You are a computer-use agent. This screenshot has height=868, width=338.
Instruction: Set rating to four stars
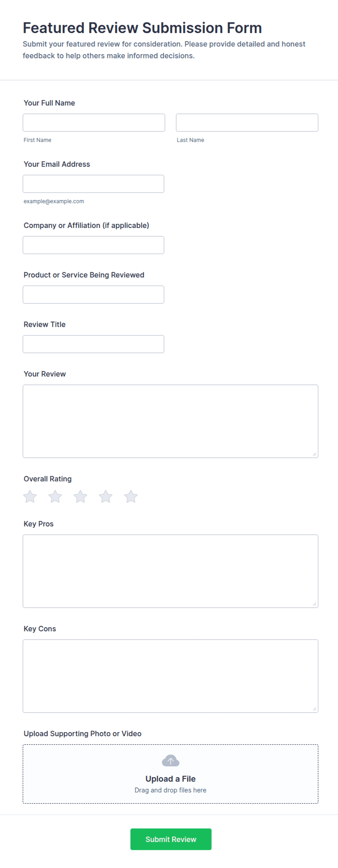coord(105,496)
